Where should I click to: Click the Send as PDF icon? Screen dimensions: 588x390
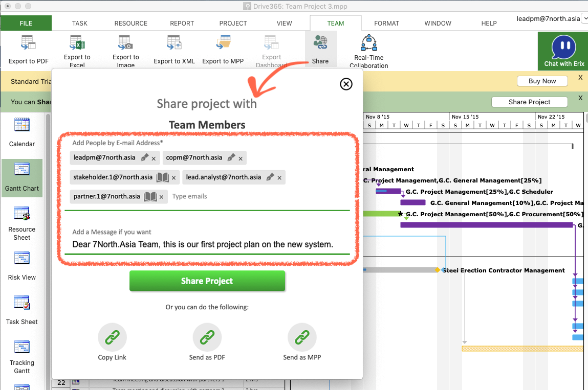pyautogui.click(x=207, y=337)
